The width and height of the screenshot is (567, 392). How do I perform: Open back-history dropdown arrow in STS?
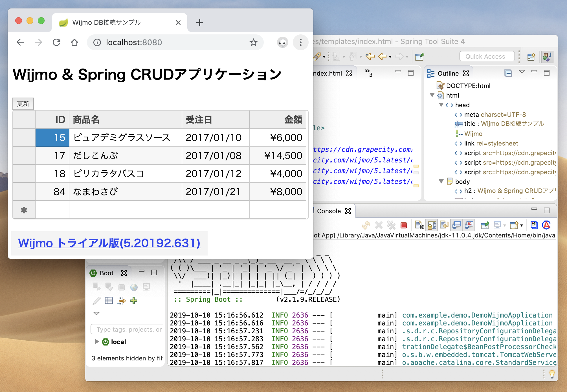390,57
